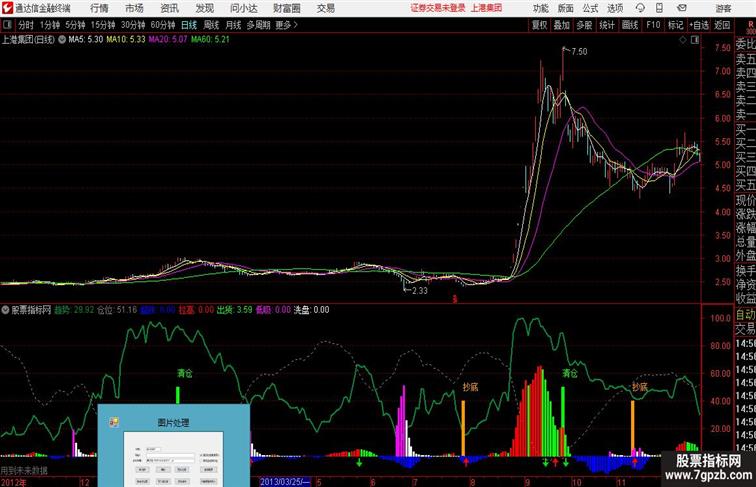The image size is (756, 487).
Task: Switch to 15分钟 period tab
Action: click(x=103, y=25)
